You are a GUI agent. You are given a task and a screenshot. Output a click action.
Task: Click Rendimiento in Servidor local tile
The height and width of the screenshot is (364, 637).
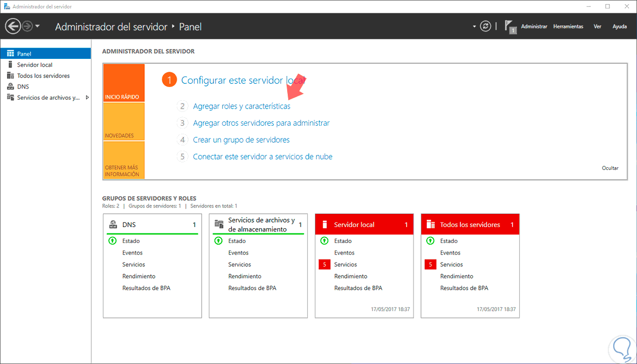tap(350, 276)
